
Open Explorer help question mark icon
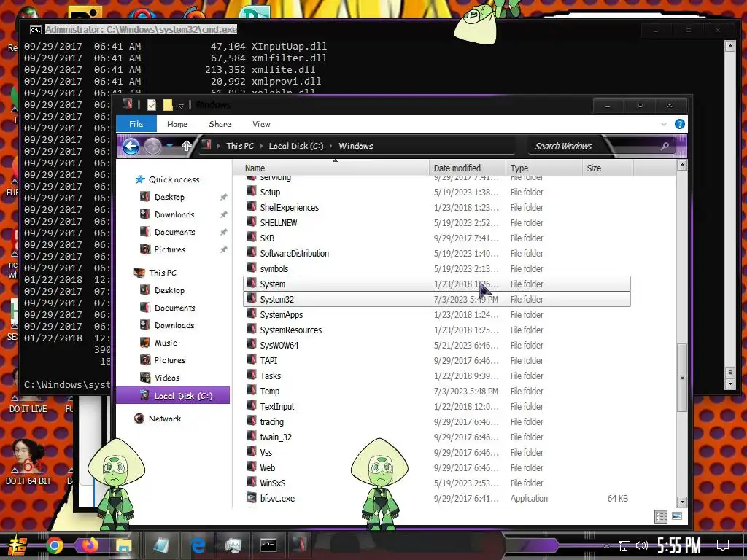[x=680, y=124]
